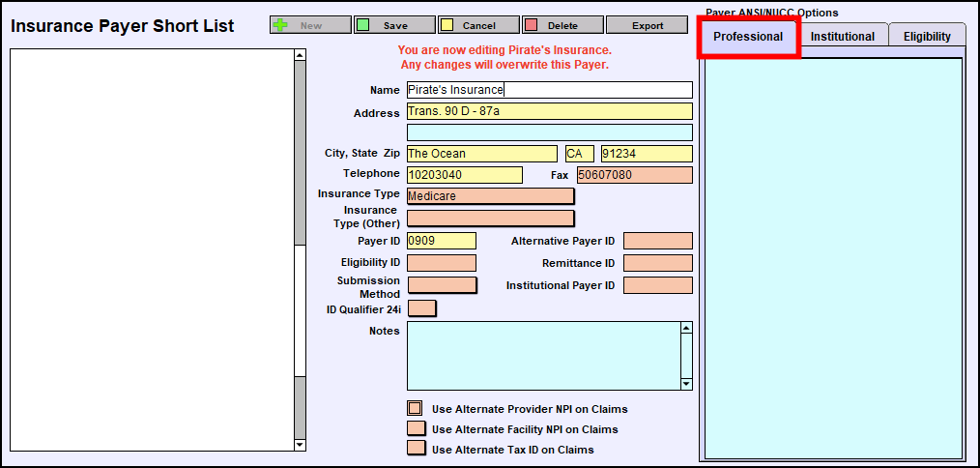980x468 pixels.
Task: Open the Insurance Type dropdown
Action: pos(490,196)
